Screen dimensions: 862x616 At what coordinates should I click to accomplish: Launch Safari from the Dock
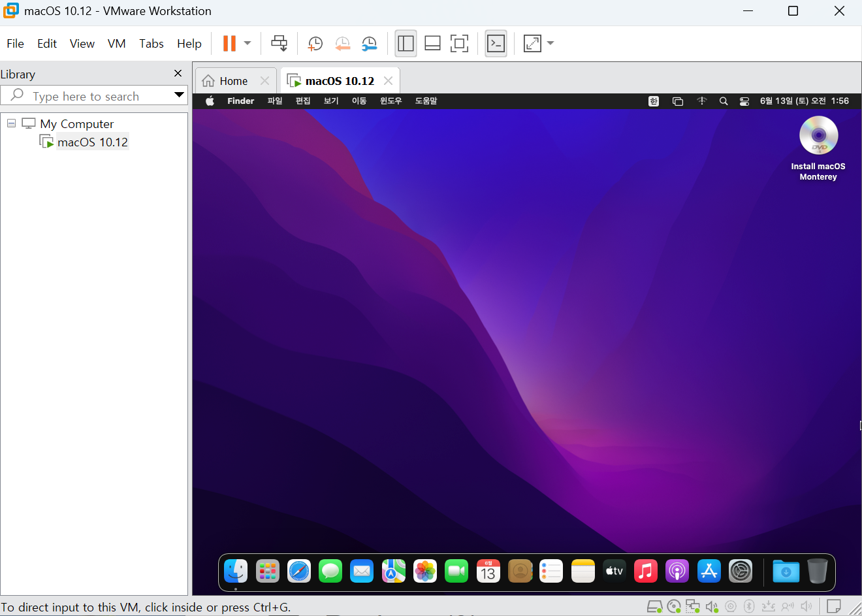pos(299,572)
